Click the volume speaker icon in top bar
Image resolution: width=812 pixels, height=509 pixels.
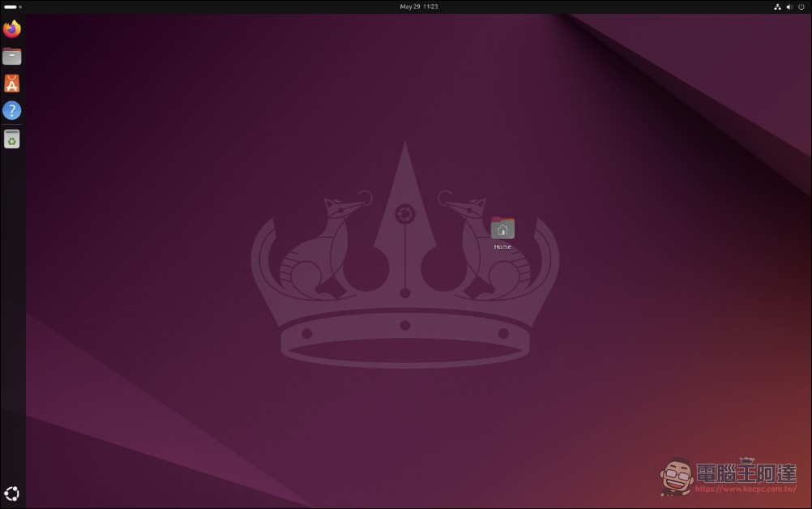point(789,6)
